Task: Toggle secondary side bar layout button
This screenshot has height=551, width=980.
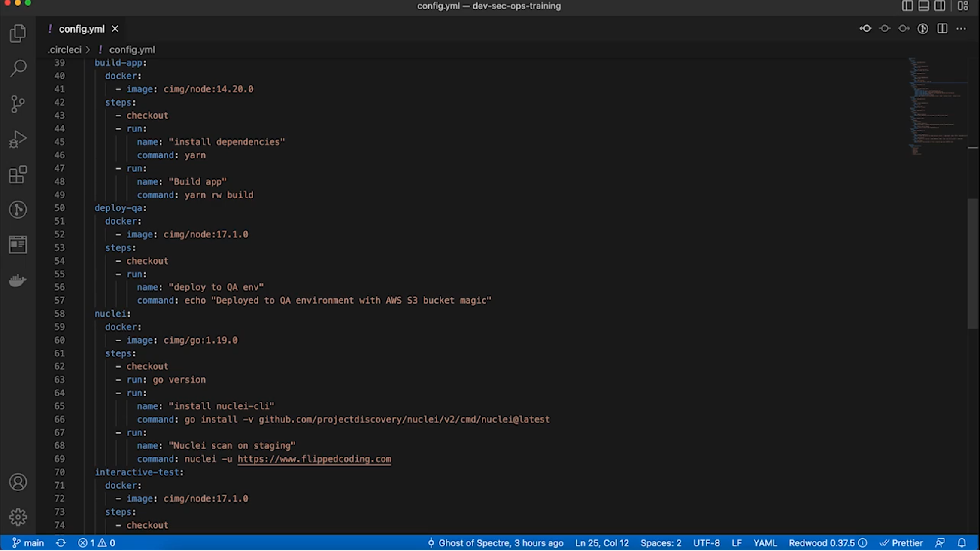Action: (940, 6)
